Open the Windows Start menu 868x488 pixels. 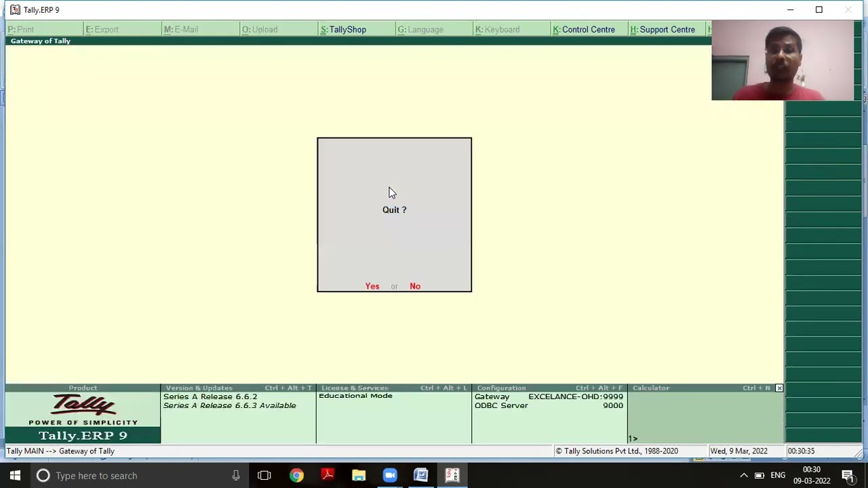pyautogui.click(x=15, y=475)
